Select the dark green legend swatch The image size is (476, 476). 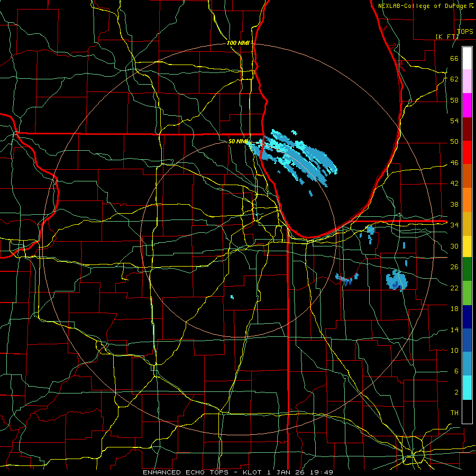(x=467, y=269)
